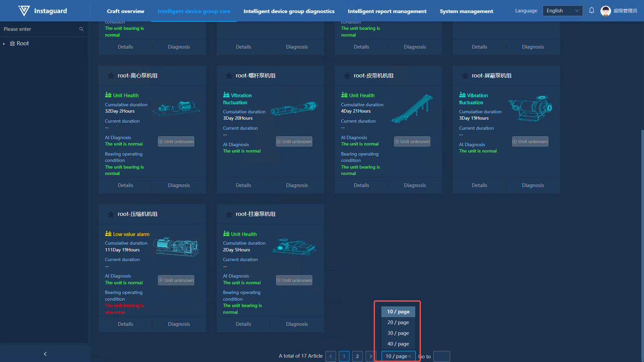Go to page 2

[x=357, y=356]
